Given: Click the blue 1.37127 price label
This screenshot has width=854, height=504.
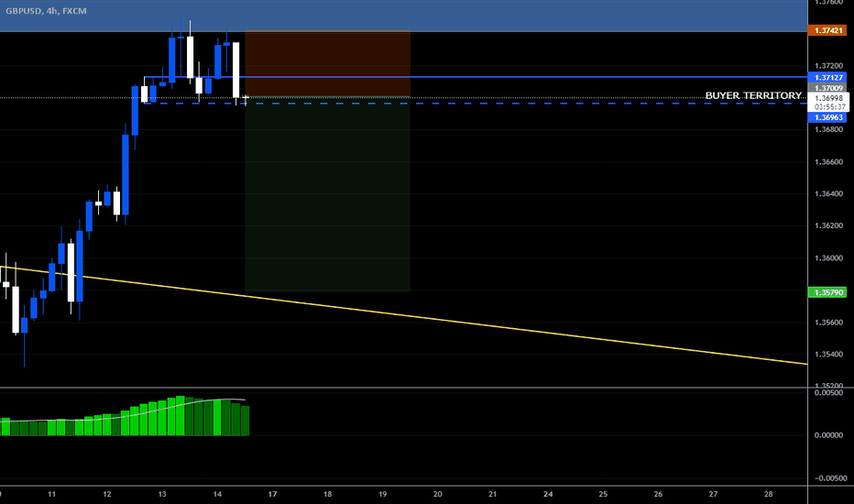Looking at the screenshot, I should pos(827,77).
